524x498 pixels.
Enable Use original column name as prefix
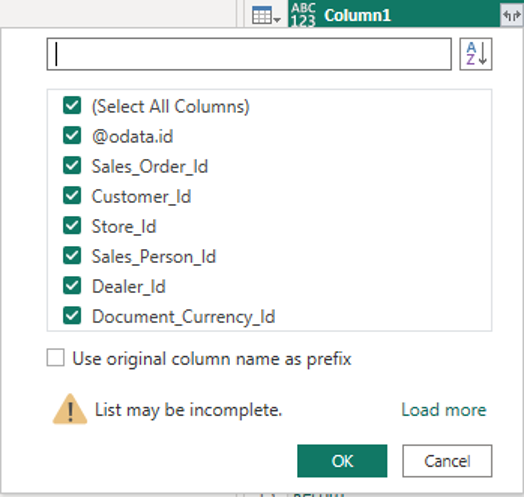click(55, 358)
